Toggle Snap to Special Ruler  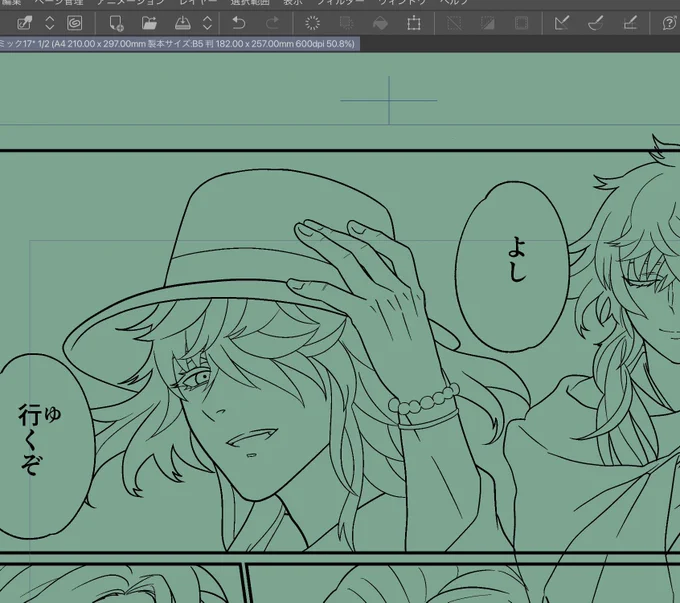point(595,23)
